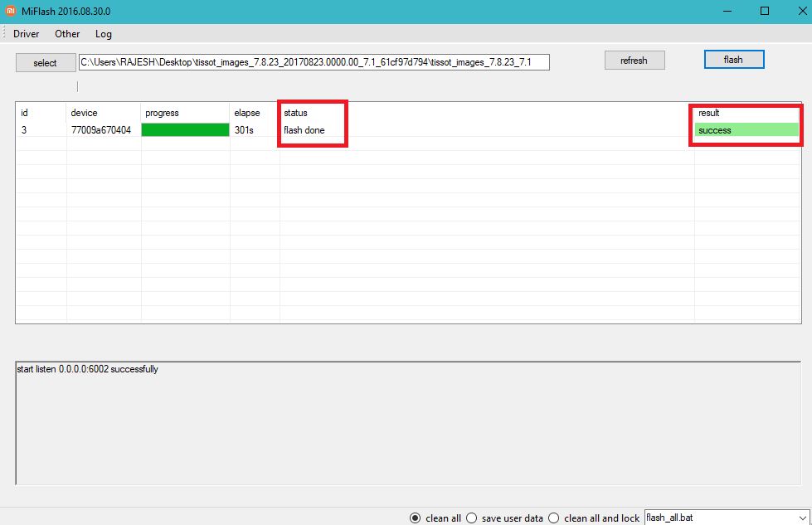The height and width of the screenshot is (525, 812).
Task: Focus the ROM path input field
Action: pos(314,62)
